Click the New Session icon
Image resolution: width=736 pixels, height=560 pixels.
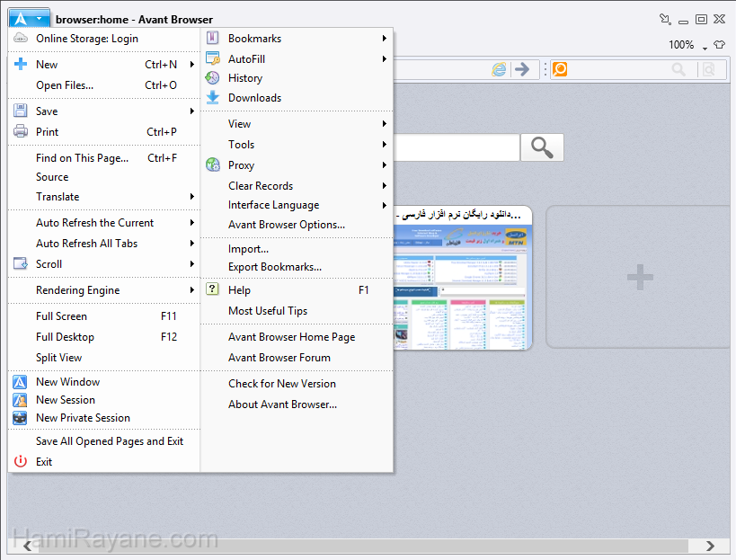click(x=20, y=400)
